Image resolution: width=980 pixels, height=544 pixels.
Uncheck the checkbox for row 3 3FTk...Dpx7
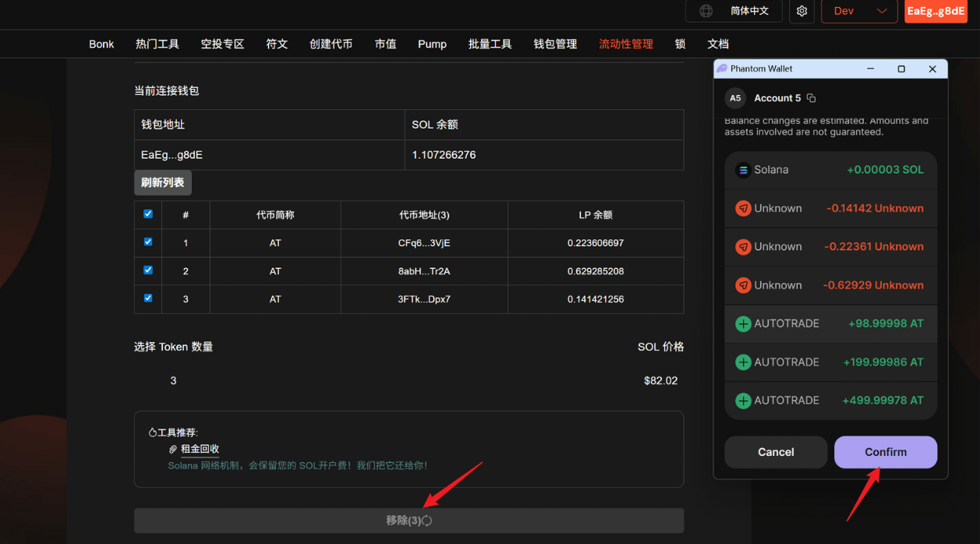pos(148,298)
